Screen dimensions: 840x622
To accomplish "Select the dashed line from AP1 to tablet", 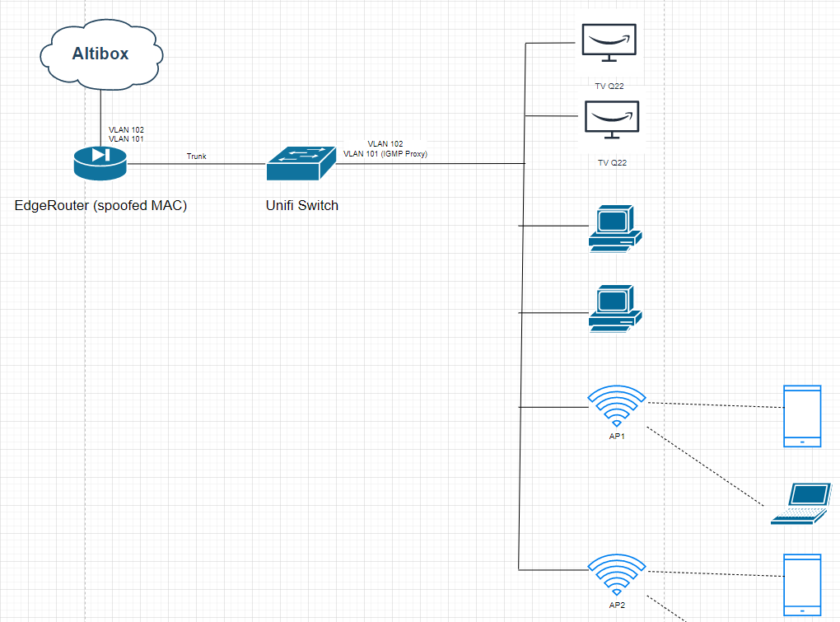I will 716,405.
